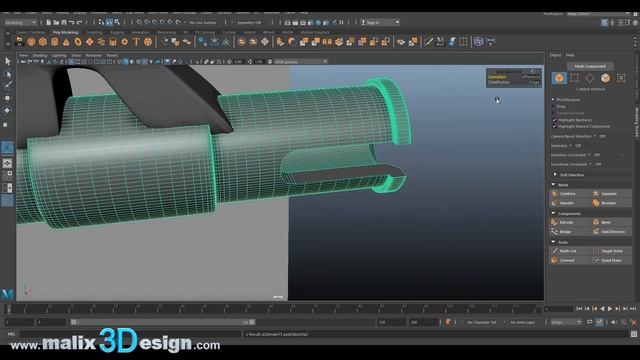Open the menu set dropdown
The width and height of the screenshot is (640, 360).
[20, 22]
